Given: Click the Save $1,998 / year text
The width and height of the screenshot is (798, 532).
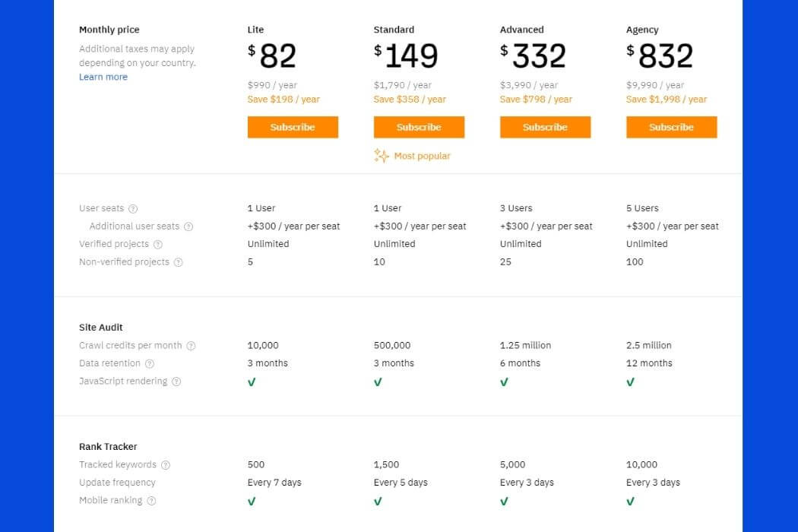Looking at the screenshot, I should point(667,100).
